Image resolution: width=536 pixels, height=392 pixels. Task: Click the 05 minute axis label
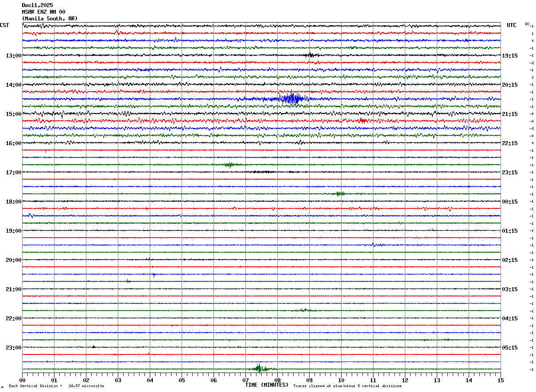coord(182,380)
